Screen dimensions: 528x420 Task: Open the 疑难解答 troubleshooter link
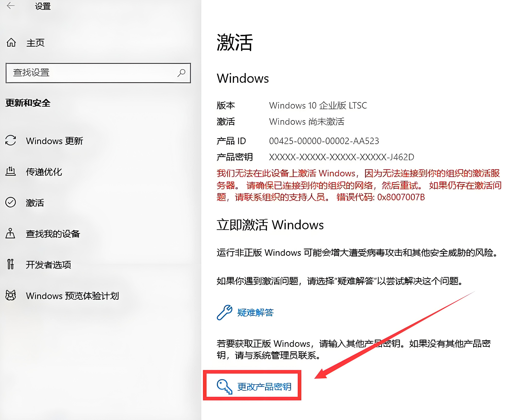pos(255,312)
